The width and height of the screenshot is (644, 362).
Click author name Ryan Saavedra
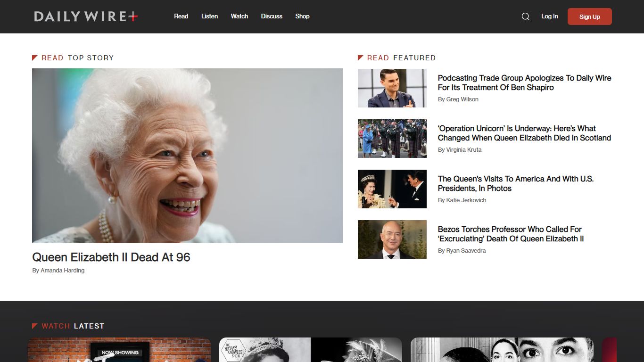click(466, 251)
